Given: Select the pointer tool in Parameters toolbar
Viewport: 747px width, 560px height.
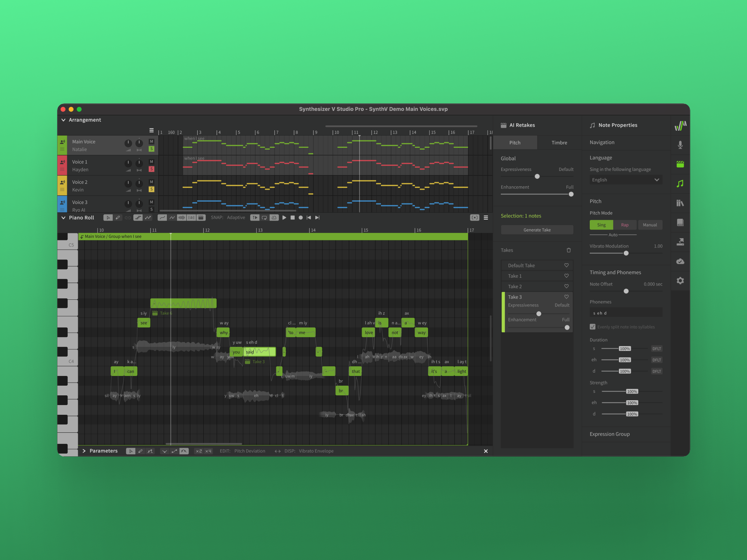Looking at the screenshot, I should point(130,451).
